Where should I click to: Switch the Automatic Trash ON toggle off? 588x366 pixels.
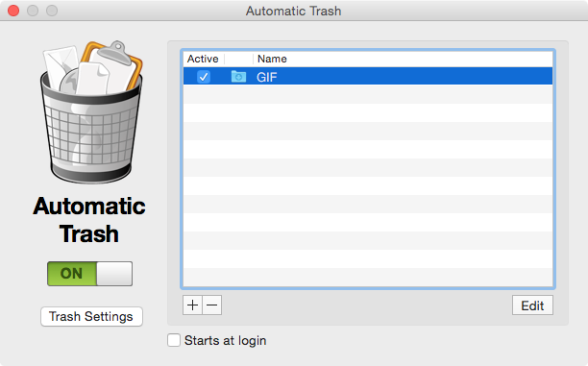pyautogui.click(x=89, y=274)
